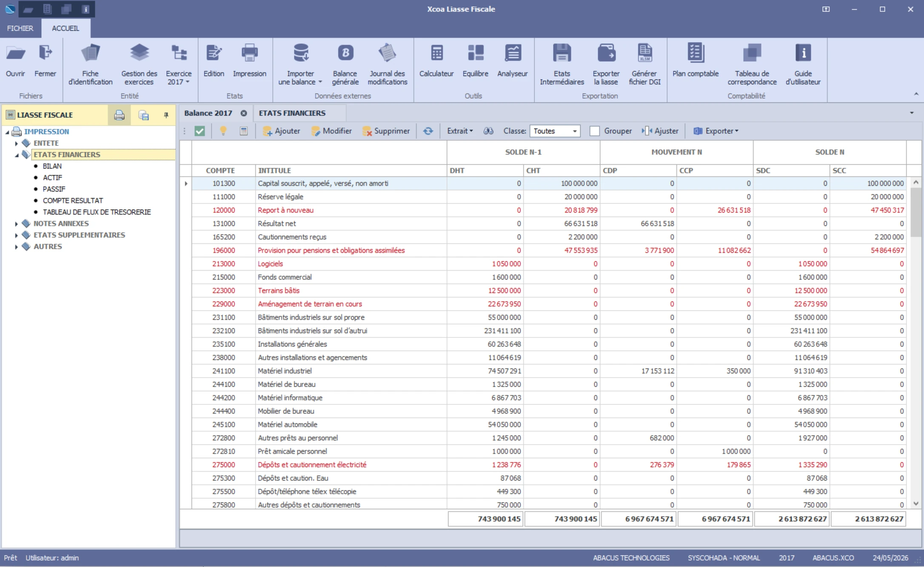Toggle the green checkmark filter button
This screenshot has height=567, width=924.
(200, 131)
